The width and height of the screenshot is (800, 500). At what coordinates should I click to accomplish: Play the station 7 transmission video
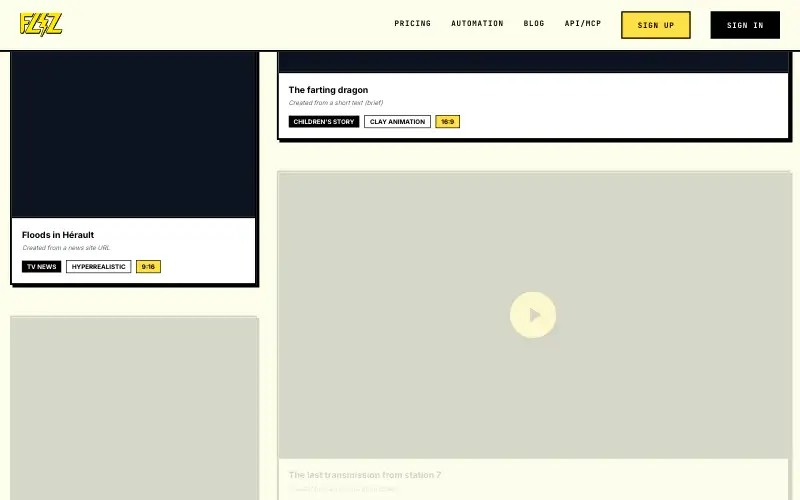tap(533, 315)
